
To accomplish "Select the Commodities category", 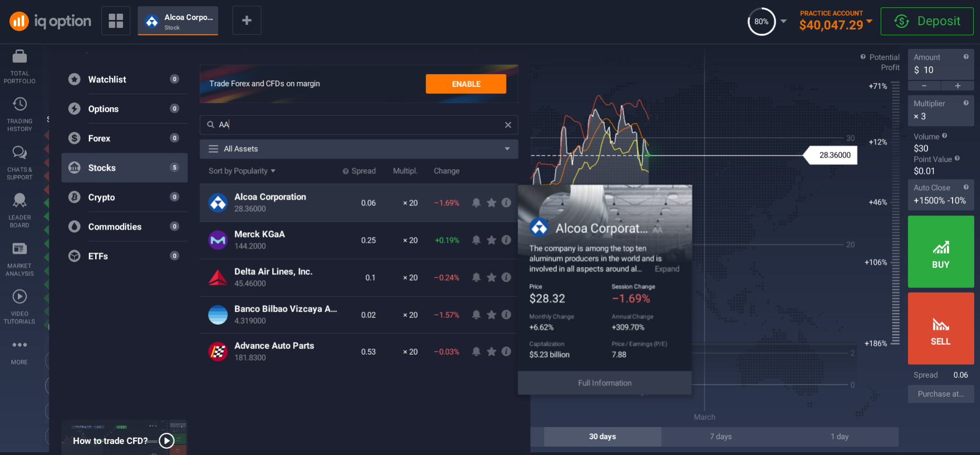I will pos(125,226).
